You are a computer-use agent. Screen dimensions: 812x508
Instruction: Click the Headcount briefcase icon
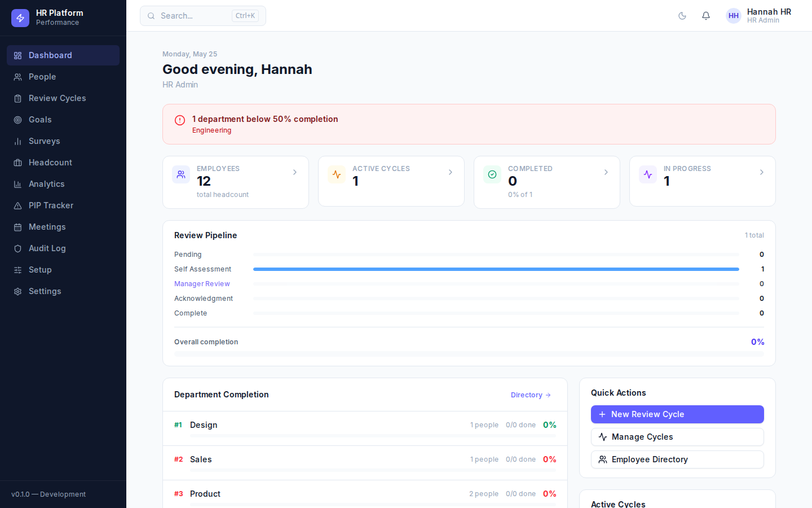coord(17,163)
